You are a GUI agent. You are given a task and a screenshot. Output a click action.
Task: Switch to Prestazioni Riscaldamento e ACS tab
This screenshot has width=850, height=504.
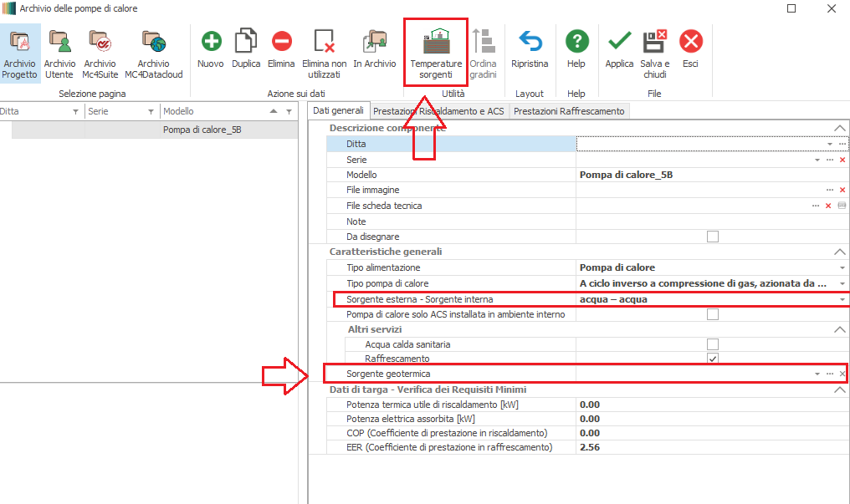[438, 111]
